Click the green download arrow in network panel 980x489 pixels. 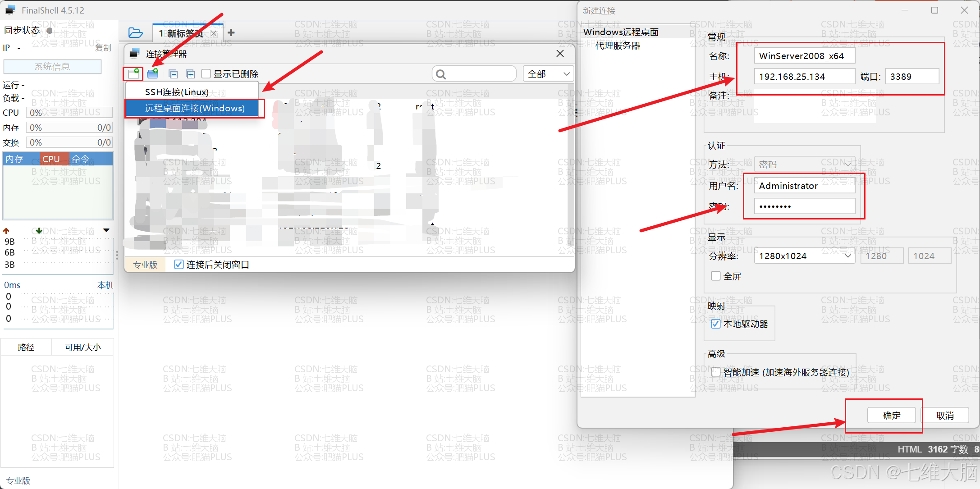(x=39, y=231)
